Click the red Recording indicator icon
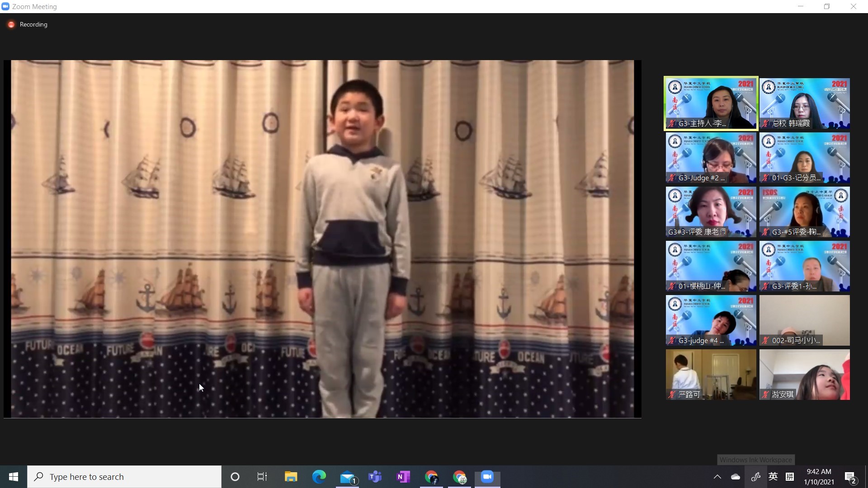 coord(11,24)
